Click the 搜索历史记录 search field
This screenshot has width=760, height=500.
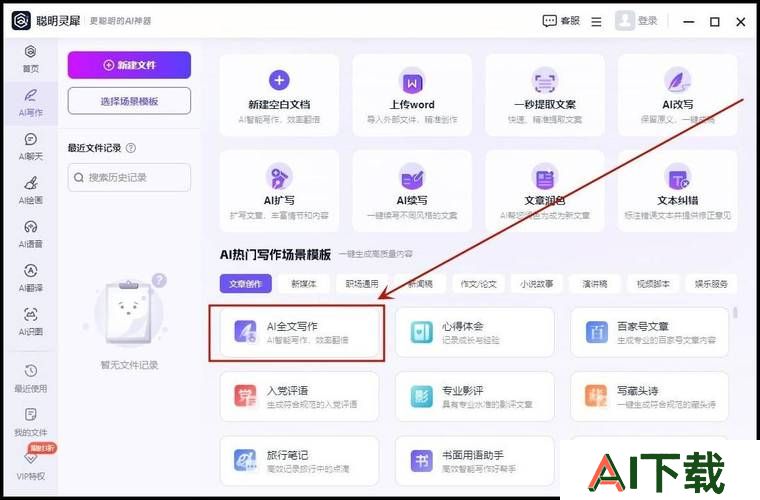click(129, 177)
